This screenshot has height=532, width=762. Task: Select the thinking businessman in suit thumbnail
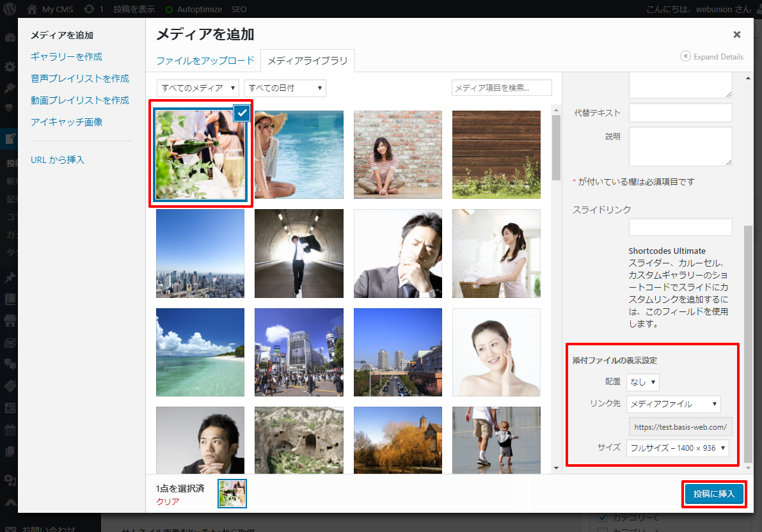[x=397, y=253]
